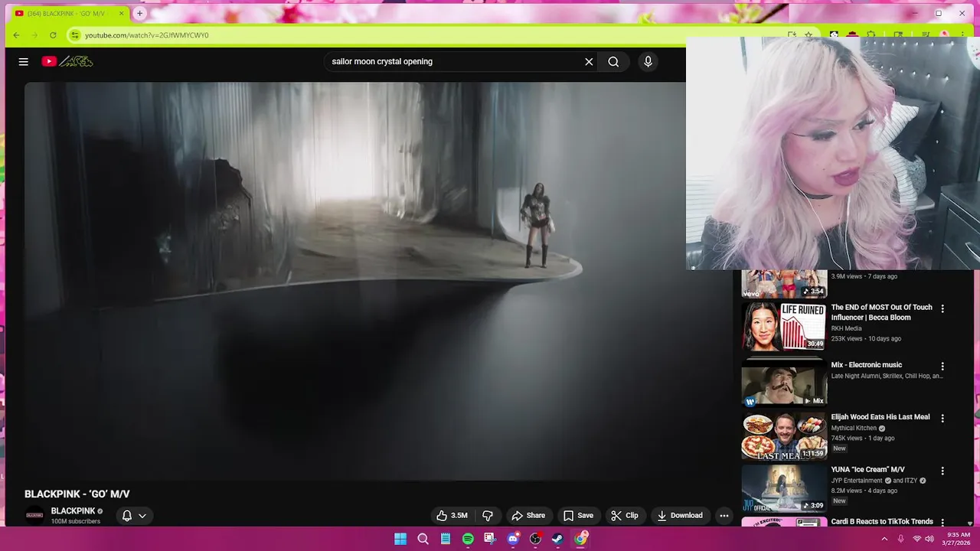The width and height of the screenshot is (980, 551).
Task: Open 'Elijah Wood Eats His Last Meal' title
Action: pyautogui.click(x=880, y=417)
